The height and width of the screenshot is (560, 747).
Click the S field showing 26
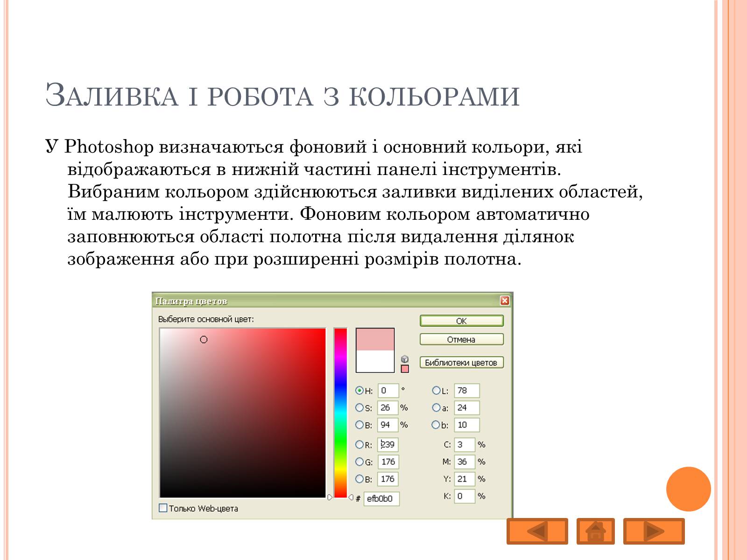(388, 407)
